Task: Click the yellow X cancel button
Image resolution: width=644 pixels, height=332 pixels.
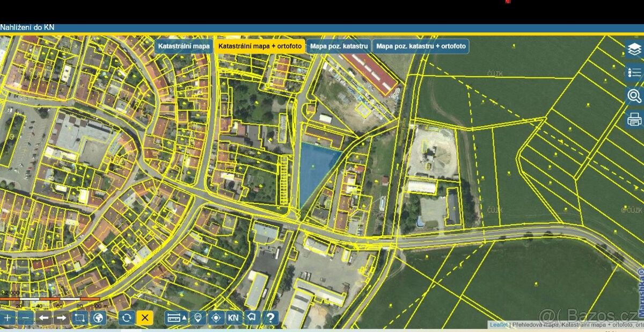Action: [144, 317]
